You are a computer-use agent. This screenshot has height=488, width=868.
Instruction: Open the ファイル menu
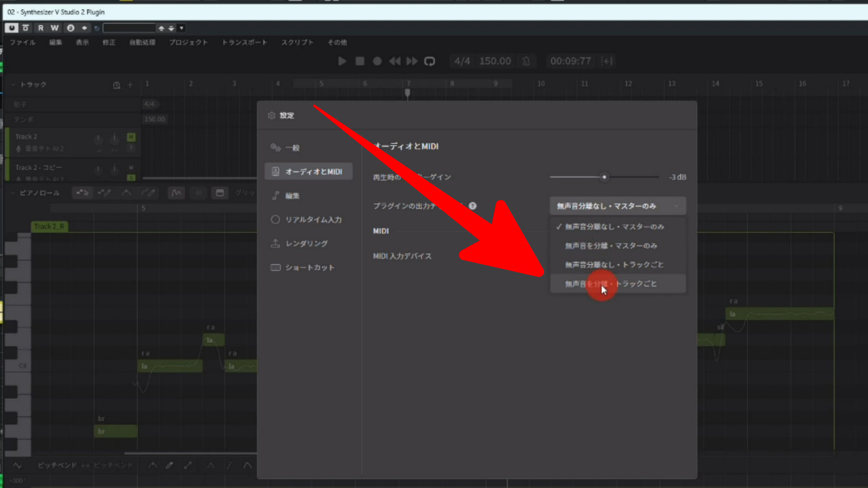(23, 42)
